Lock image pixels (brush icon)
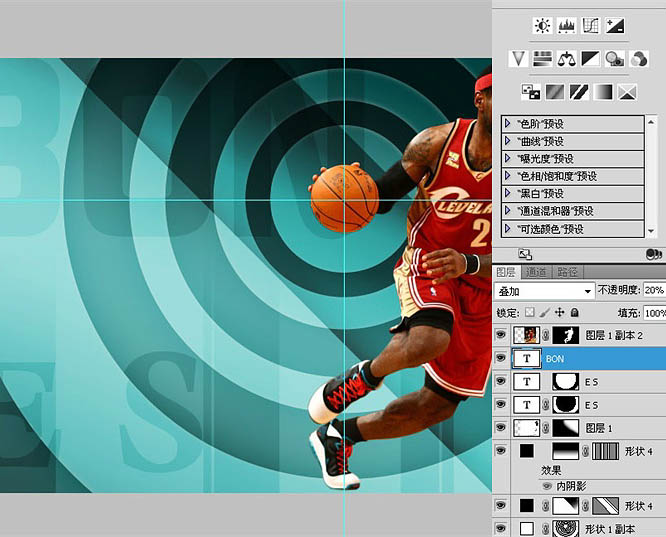The image size is (666, 537). coord(545,313)
